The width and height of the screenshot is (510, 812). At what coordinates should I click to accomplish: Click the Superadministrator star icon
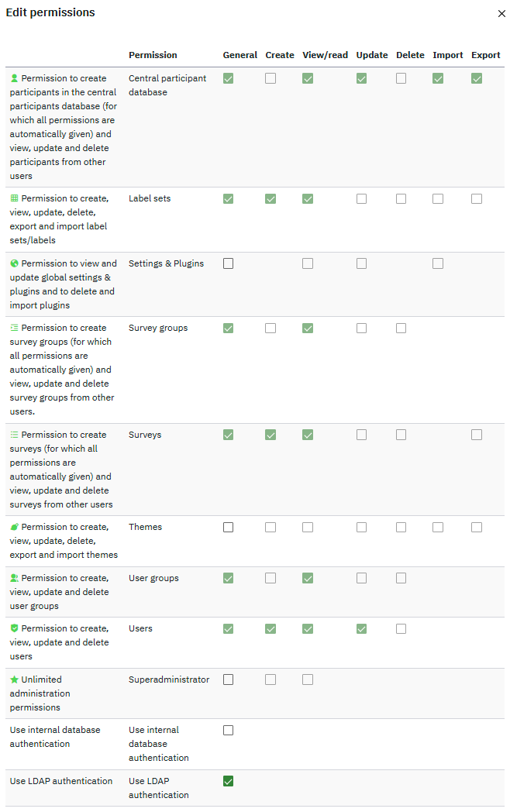[x=14, y=680]
